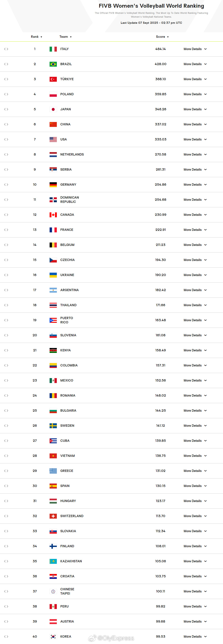This screenshot has width=223, height=644.
Task: Sort table by Team column
Action: [66, 37]
